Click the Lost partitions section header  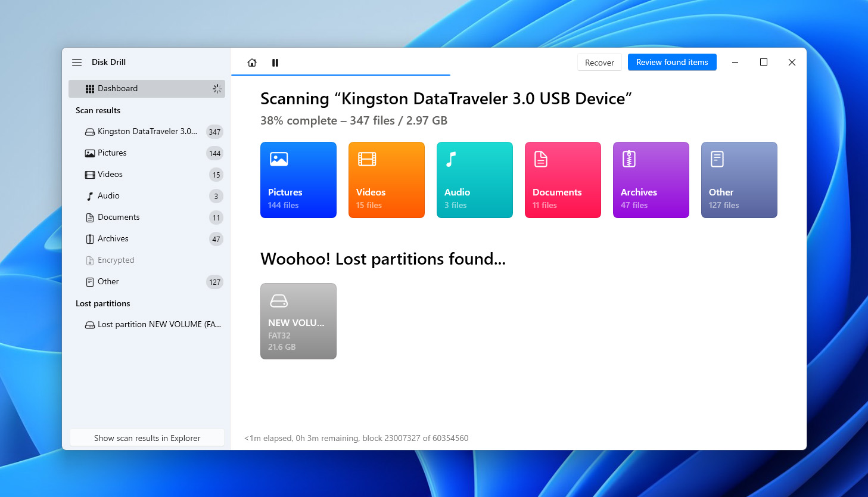[102, 303]
